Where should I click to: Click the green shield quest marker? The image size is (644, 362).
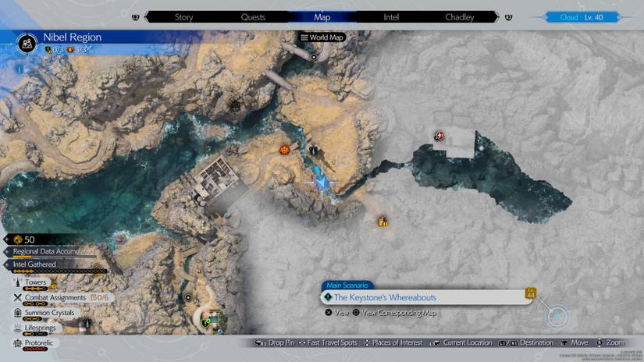click(206, 324)
